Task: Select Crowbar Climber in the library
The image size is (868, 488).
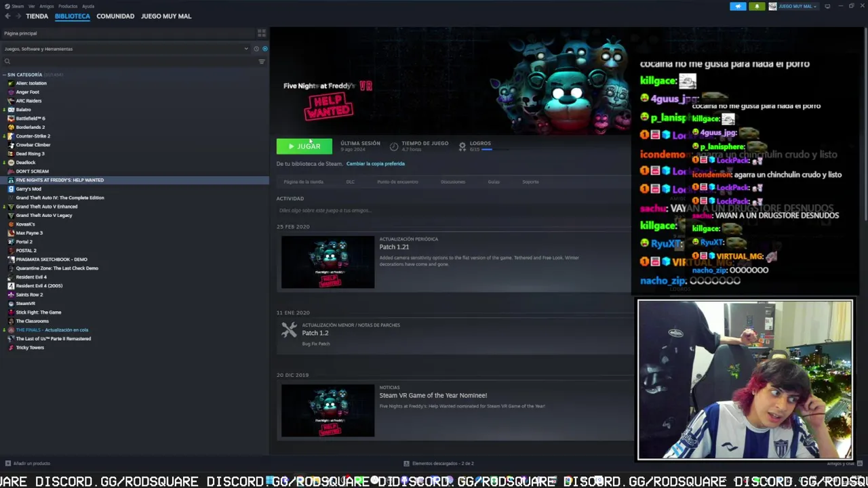Action: [33, 145]
